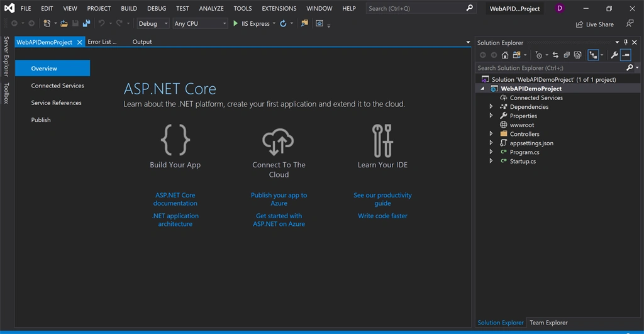This screenshot has width=644, height=334.
Task: Pin the Solution Explorer panel
Action: tap(626, 42)
